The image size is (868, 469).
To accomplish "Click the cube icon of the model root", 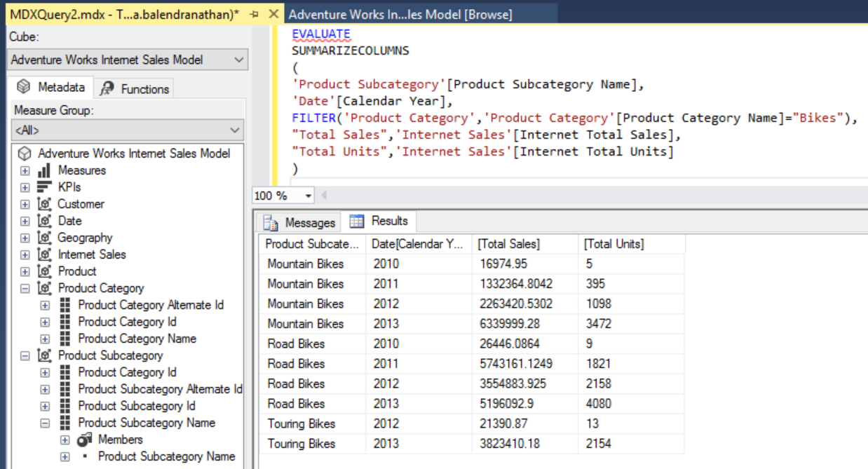I will pyautogui.click(x=25, y=153).
